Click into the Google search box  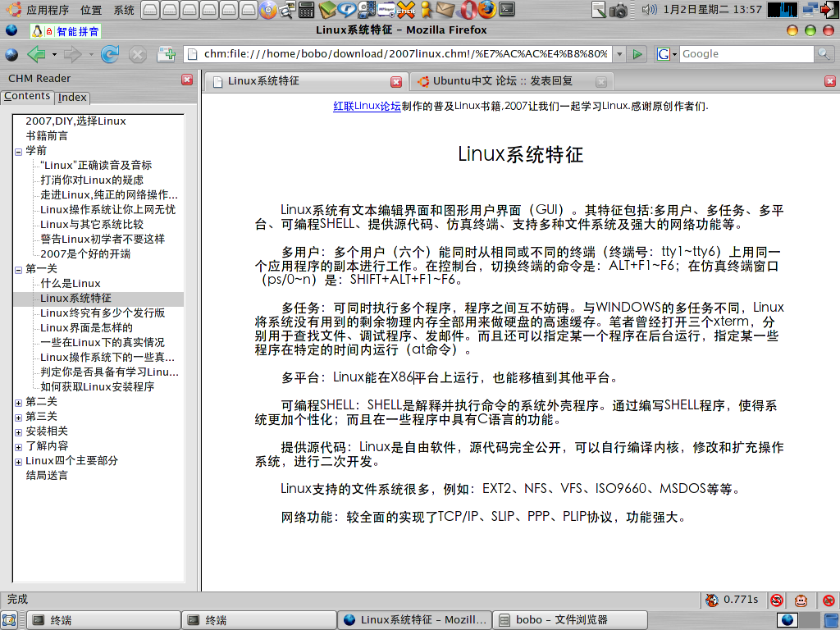(x=746, y=54)
